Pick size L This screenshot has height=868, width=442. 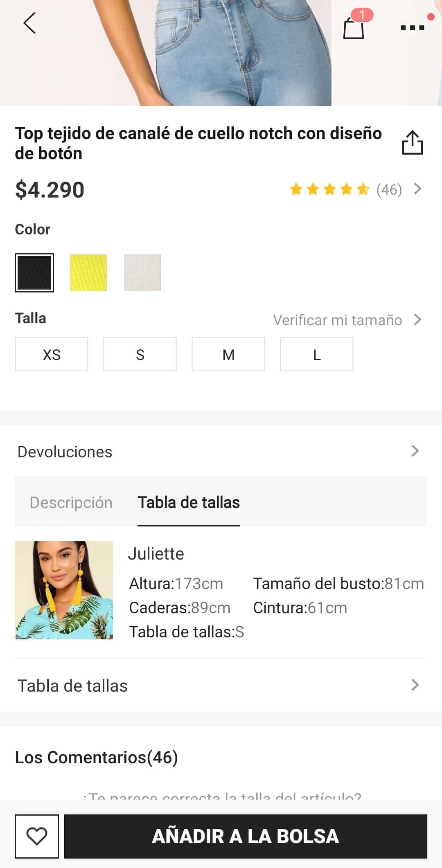coord(317,354)
